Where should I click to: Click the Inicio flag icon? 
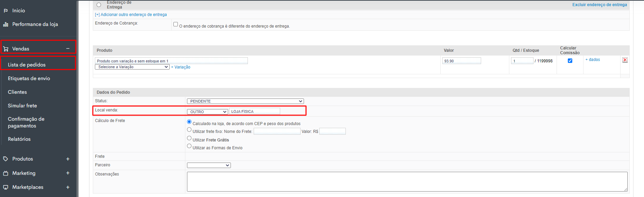pyautogui.click(x=5, y=11)
